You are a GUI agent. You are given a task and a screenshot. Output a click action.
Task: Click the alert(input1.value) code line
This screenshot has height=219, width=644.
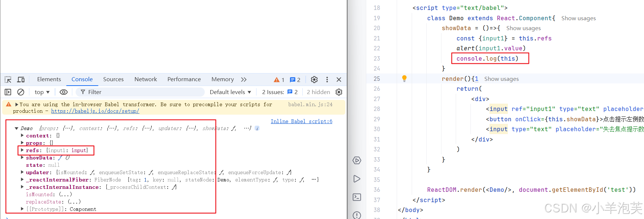pyautogui.click(x=491, y=49)
